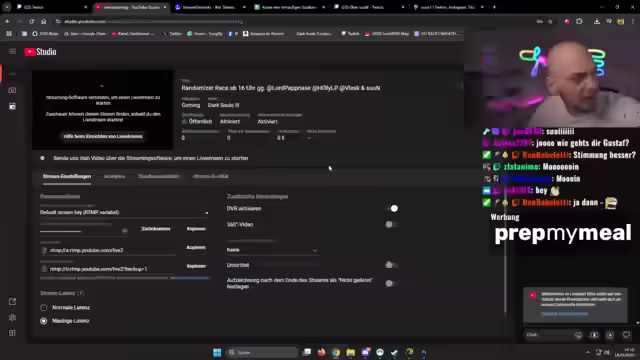This screenshot has width=640, height=360.
Task: Click the feedback icon at sidebar bottom
Action: coord(12,333)
